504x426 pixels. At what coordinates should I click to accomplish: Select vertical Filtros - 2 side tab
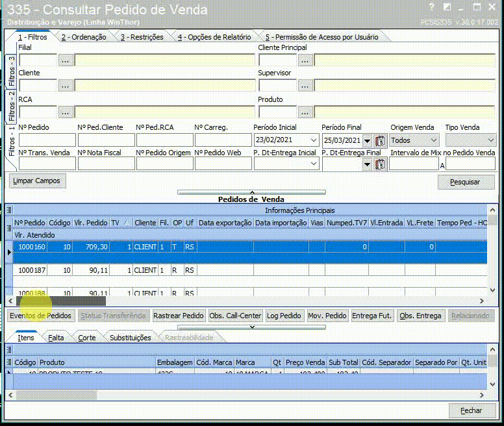click(11, 106)
